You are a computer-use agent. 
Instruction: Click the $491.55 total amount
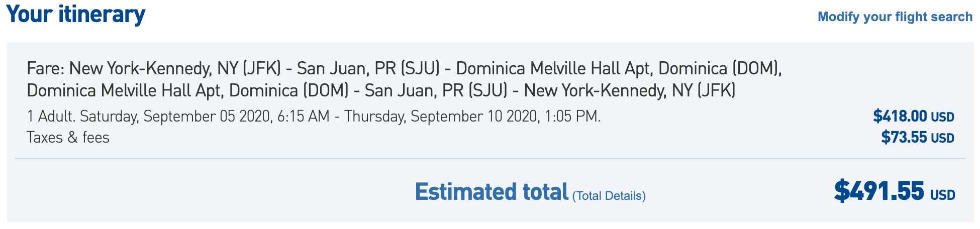[x=879, y=191]
